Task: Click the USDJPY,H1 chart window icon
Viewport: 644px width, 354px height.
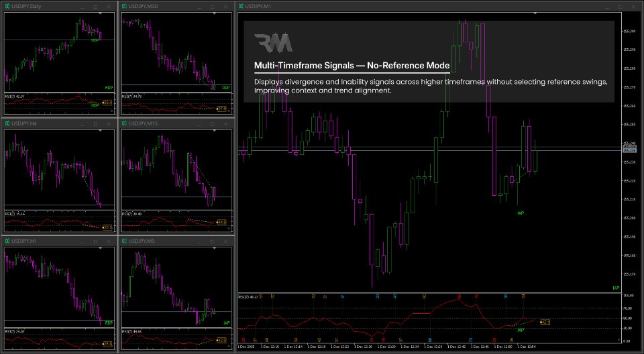Action: click(x=7, y=241)
